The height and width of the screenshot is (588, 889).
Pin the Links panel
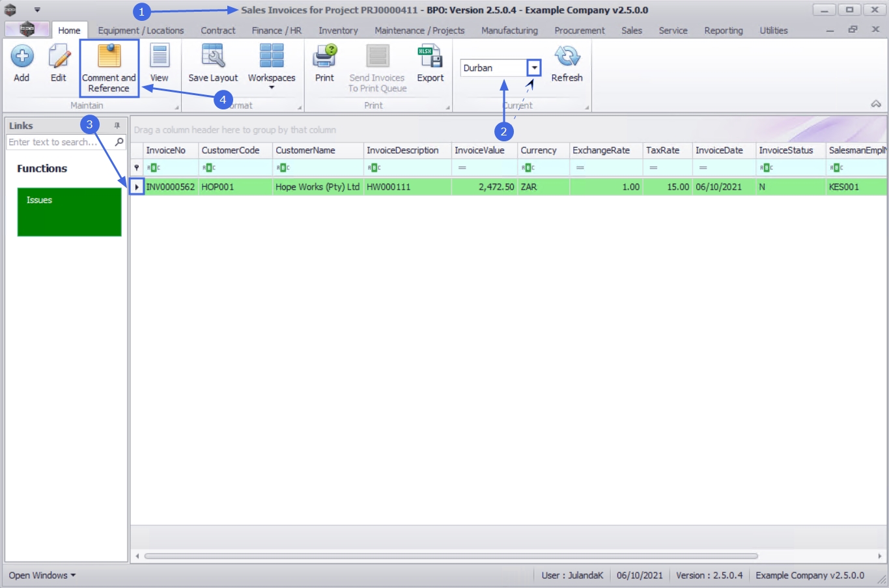tap(117, 126)
